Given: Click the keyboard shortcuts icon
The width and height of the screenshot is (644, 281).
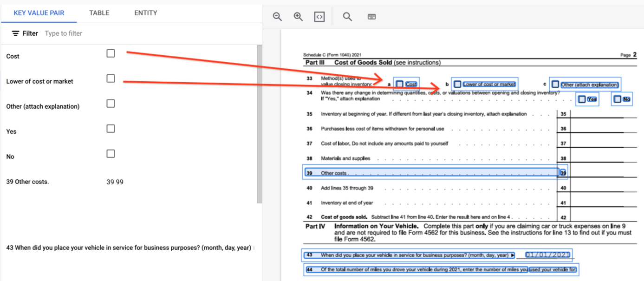Looking at the screenshot, I should (371, 17).
